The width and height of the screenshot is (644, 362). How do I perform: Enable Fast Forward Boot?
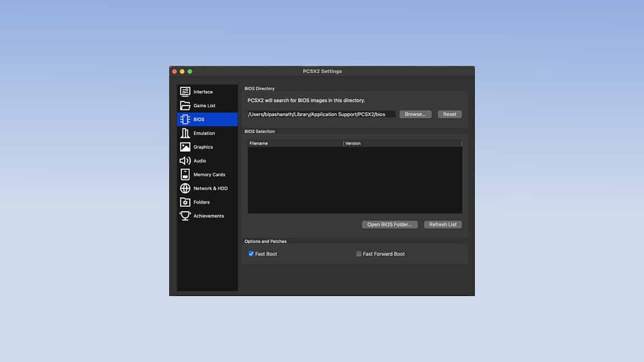(358, 254)
